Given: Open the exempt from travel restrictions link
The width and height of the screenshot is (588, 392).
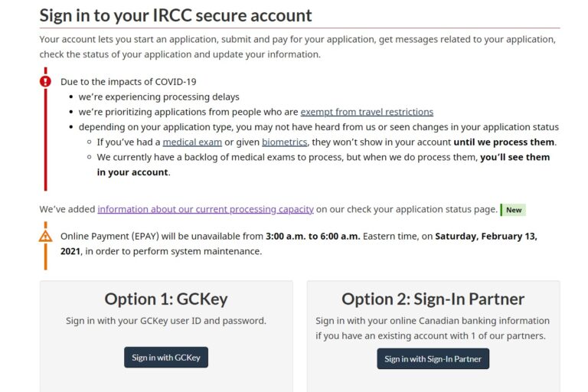Looking at the screenshot, I should [367, 112].
